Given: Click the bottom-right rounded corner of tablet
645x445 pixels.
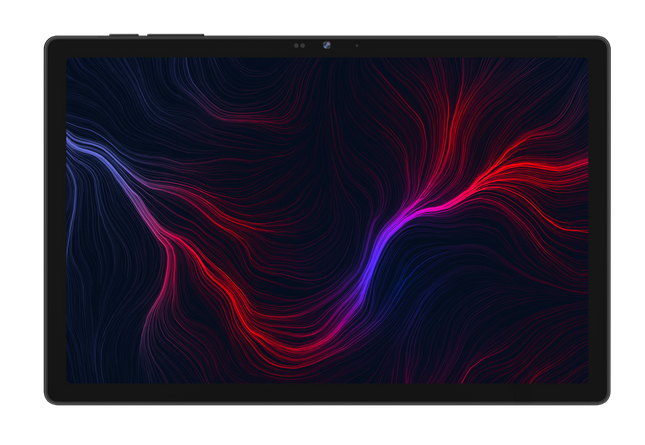Looking at the screenshot, I should (604, 399).
